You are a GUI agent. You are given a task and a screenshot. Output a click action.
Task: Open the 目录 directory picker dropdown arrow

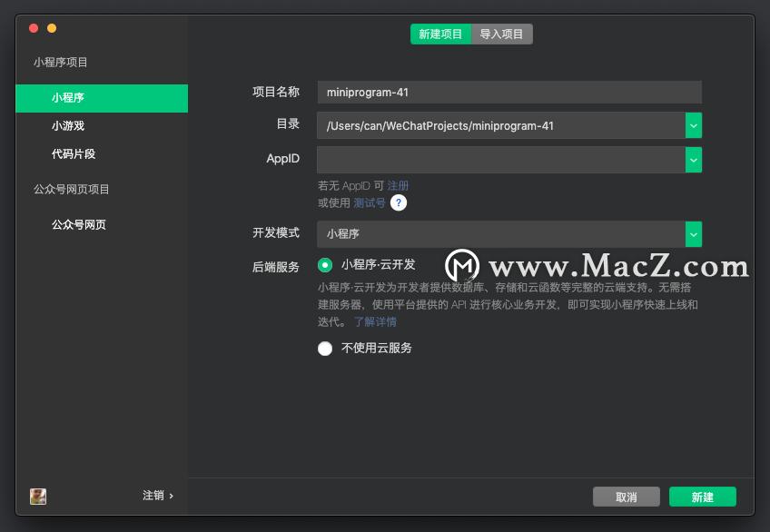(x=693, y=125)
